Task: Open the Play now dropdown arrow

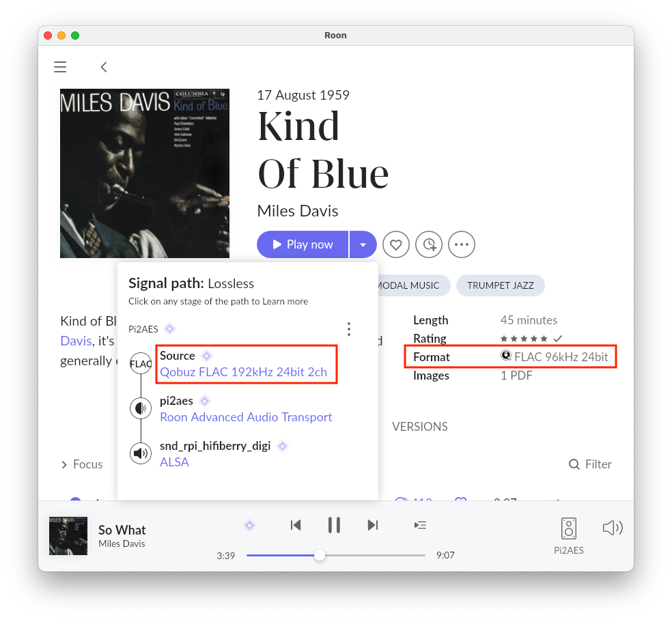Action: click(363, 244)
